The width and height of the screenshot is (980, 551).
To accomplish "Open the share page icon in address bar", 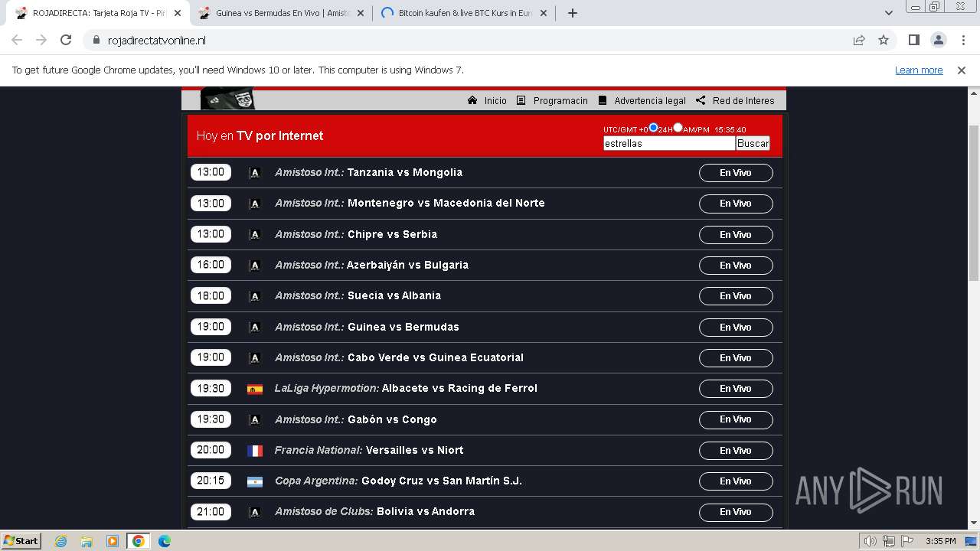I will [859, 40].
